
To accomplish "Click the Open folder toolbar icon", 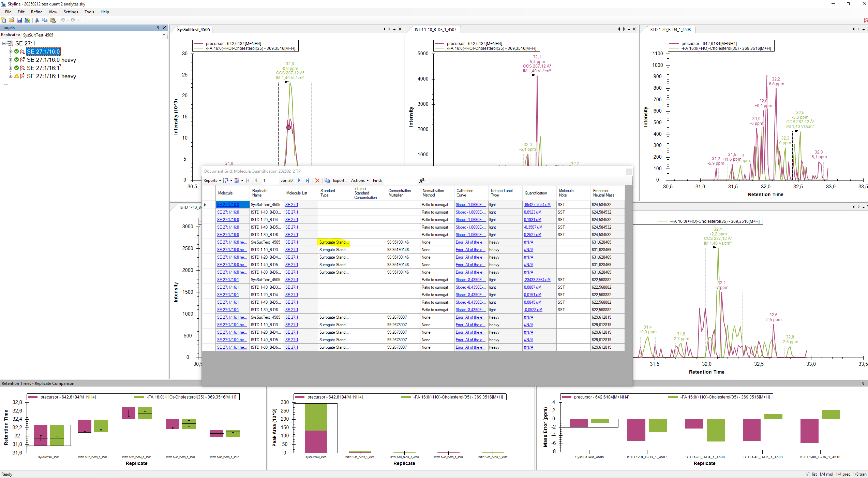I will [x=12, y=20].
